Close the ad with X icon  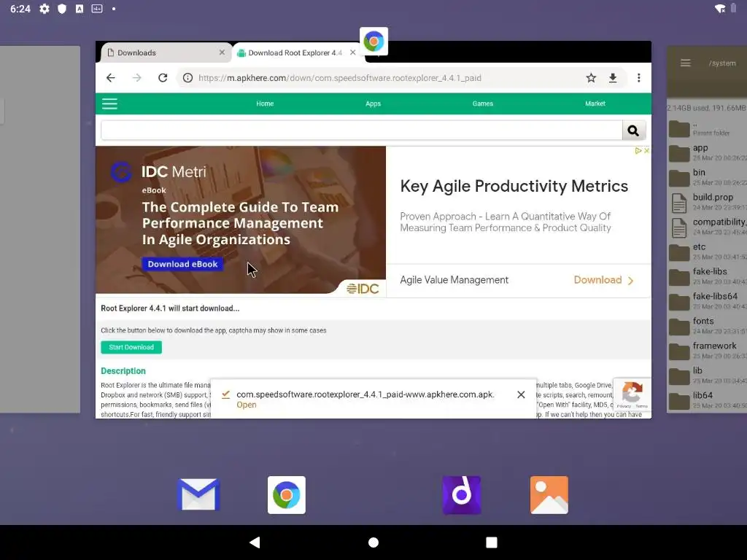pyautogui.click(x=646, y=150)
